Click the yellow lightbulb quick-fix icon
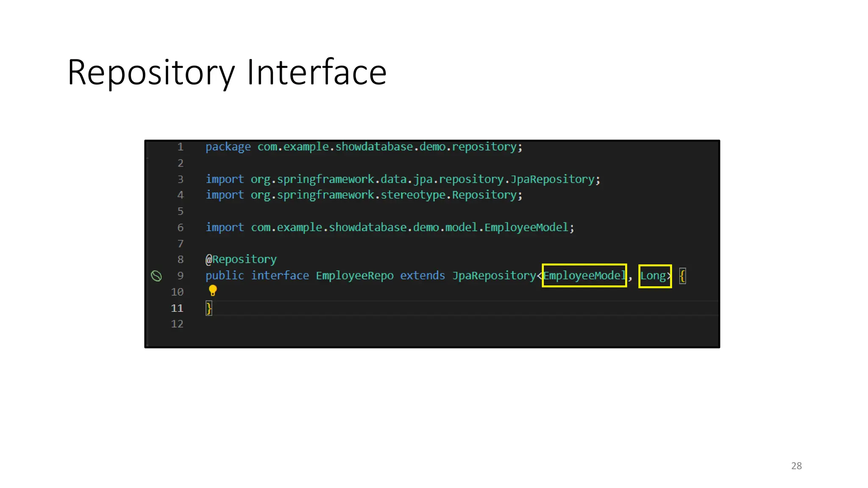 (x=213, y=291)
